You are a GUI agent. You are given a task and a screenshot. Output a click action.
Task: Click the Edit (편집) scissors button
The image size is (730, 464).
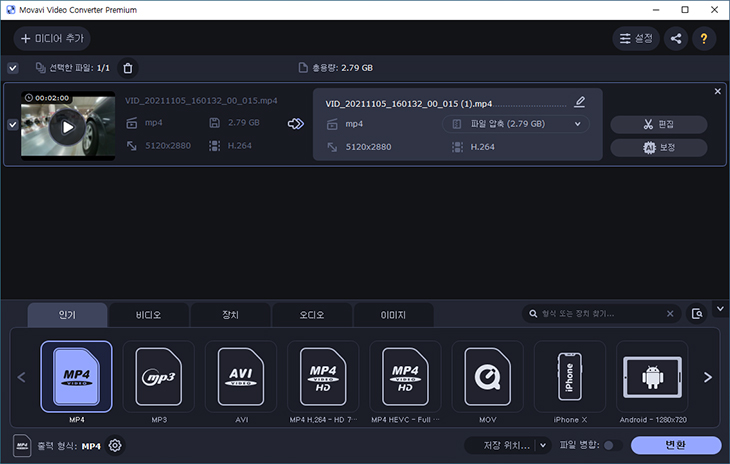point(659,124)
